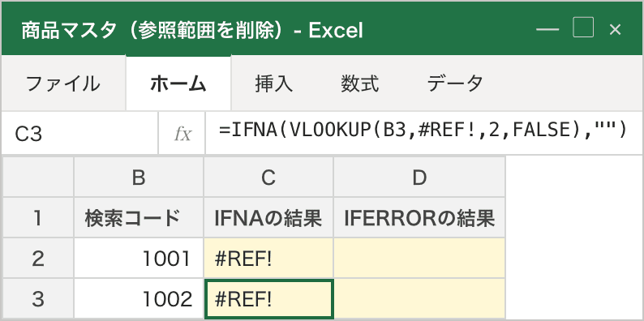Maximize the Excel window

pos(583,28)
